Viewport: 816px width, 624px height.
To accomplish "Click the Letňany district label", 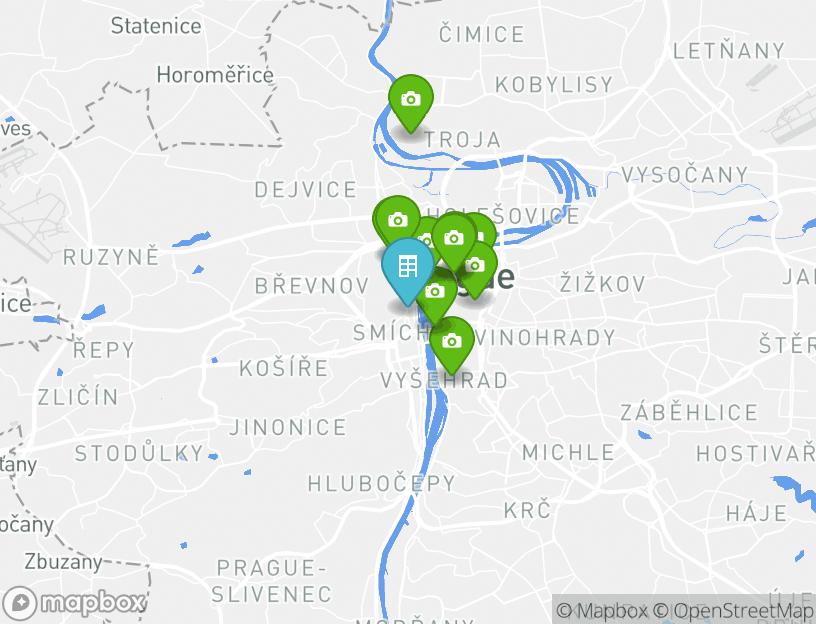I will pyautogui.click(x=729, y=51).
